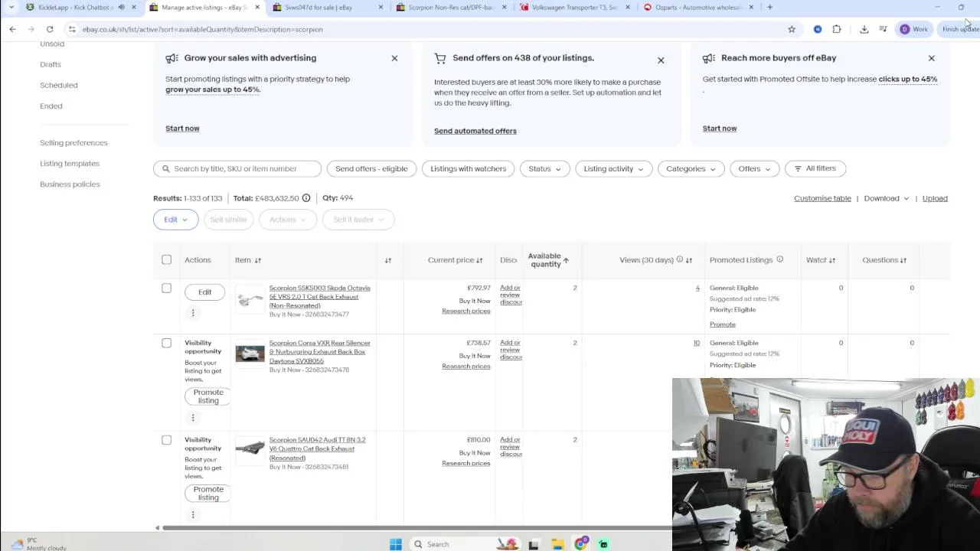This screenshot has height=551, width=980.
Task: Open more actions menu for Corsa VXR listing
Action: 193,418
